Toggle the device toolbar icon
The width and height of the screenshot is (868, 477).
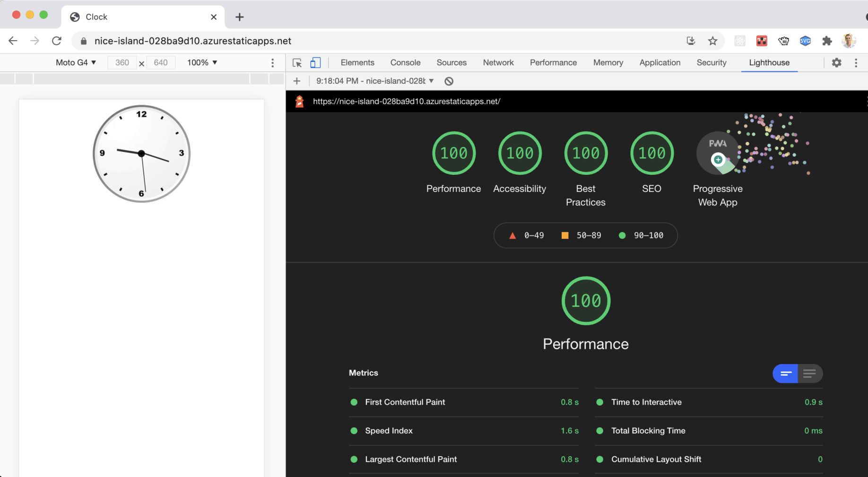coord(315,63)
